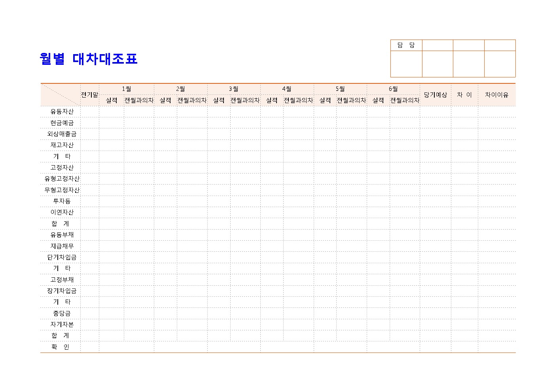Click the title 월별 대차대조표
Screen dimensions: 555x392
click(x=89, y=59)
